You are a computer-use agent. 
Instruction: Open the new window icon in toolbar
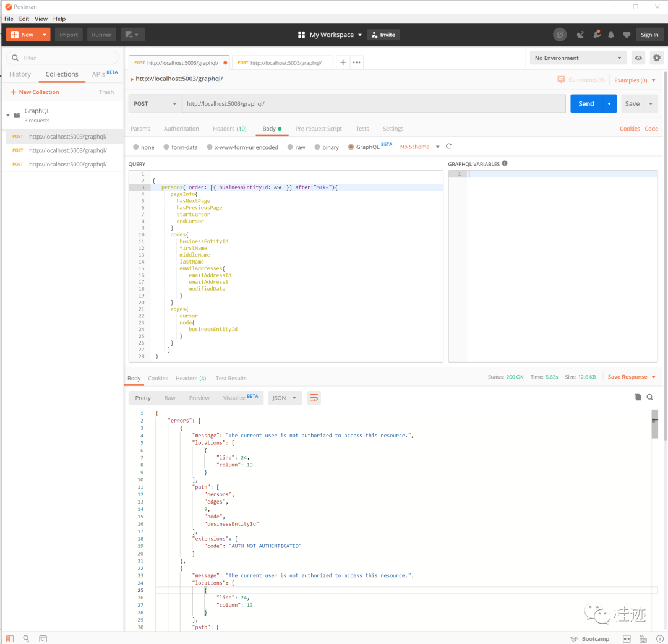click(x=132, y=35)
